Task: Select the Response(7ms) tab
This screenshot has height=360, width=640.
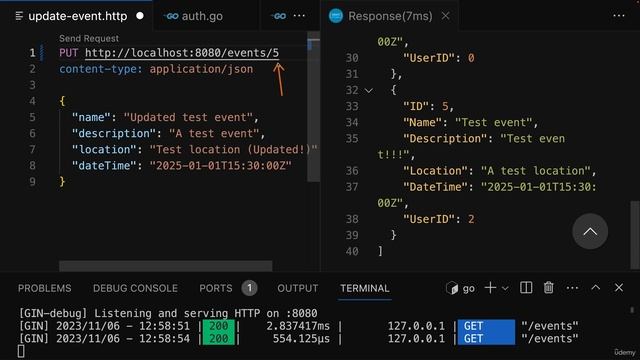Action: pos(389,16)
